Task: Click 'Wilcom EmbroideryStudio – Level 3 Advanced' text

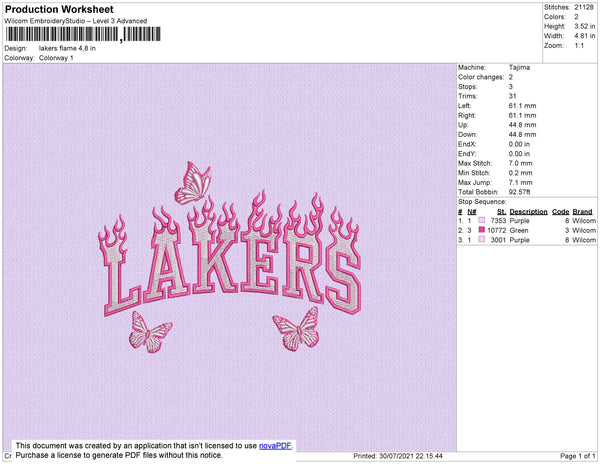Action: tap(76, 21)
